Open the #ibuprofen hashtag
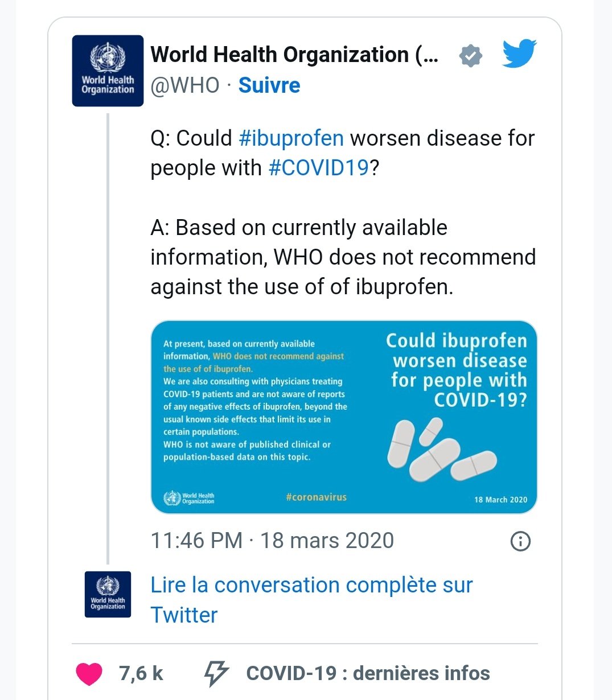The image size is (612, 700). [x=291, y=138]
